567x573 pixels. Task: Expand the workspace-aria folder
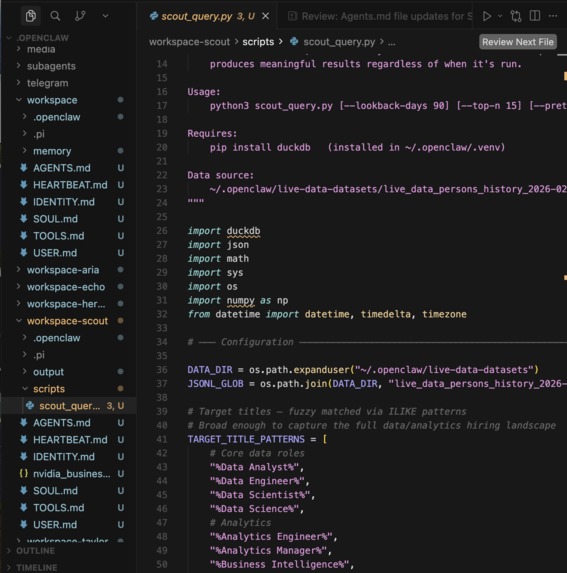click(63, 270)
